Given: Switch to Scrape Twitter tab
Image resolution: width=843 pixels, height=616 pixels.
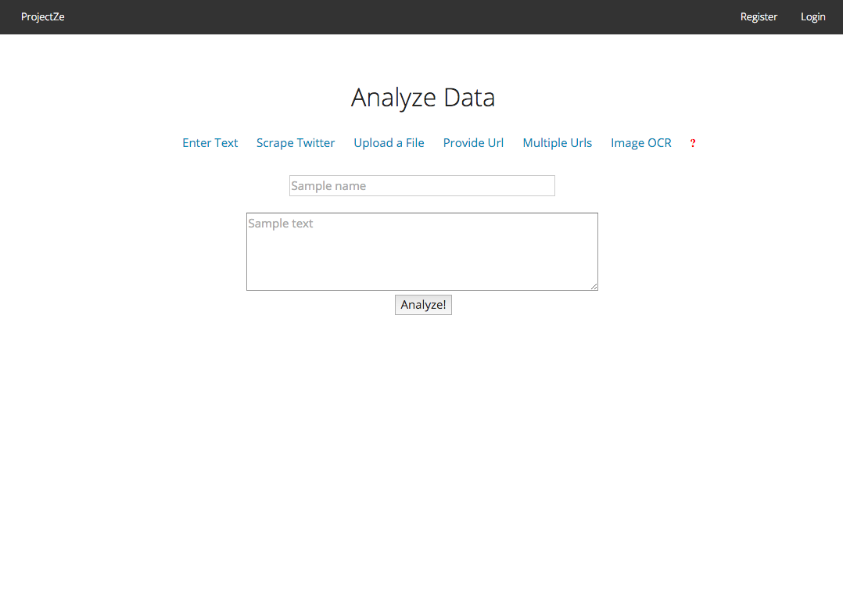Looking at the screenshot, I should [296, 143].
